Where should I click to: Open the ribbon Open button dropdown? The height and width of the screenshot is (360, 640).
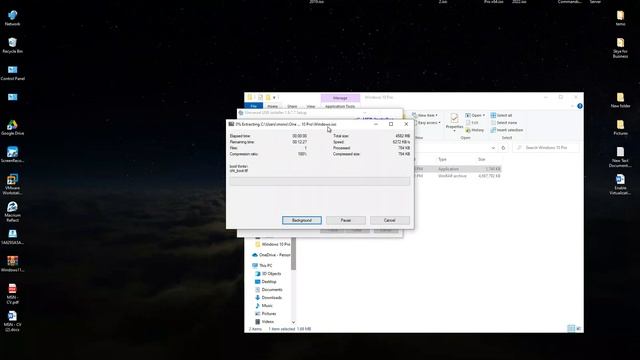pyautogui.click(x=475, y=115)
